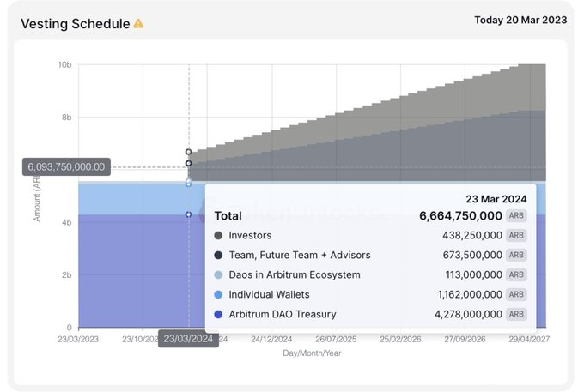
Task: Click the Investors gray legend dot
Action: click(x=219, y=235)
